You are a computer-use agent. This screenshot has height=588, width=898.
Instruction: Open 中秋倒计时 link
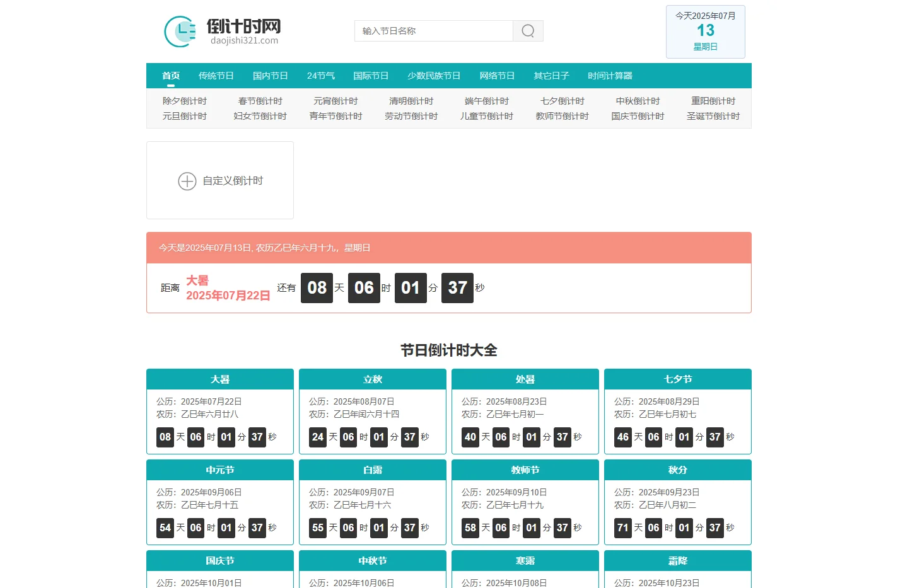point(638,101)
